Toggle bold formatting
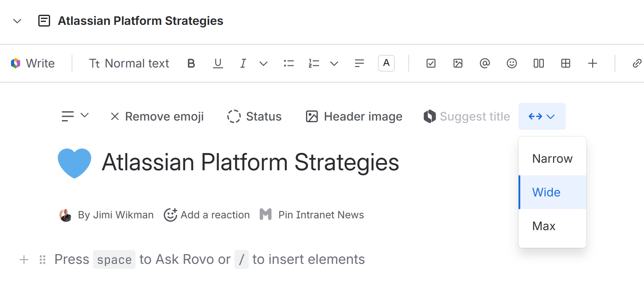The image size is (644, 290). pos(191,64)
